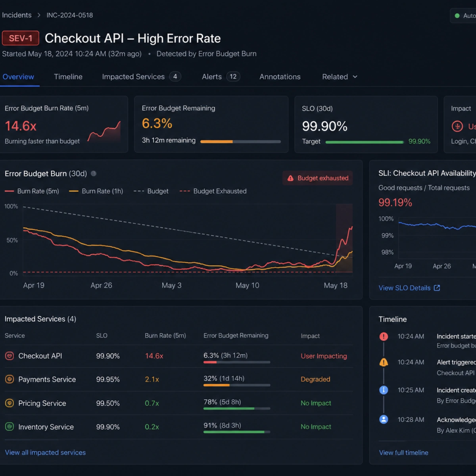Viewport: 476px width, 476px height.
Task: Click the 10:28 AM timeline timestamp
Action: pyautogui.click(x=411, y=420)
